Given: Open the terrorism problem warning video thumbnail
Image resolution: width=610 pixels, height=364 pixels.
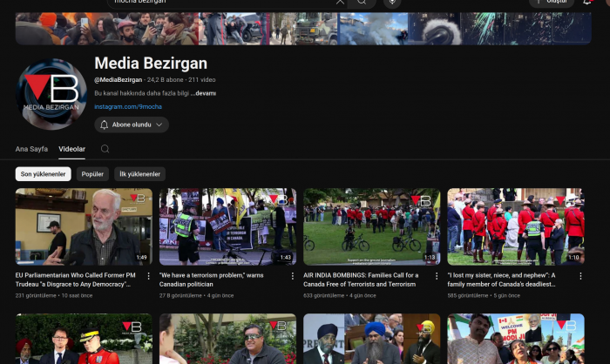Looking at the screenshot, I should (227, 226).
